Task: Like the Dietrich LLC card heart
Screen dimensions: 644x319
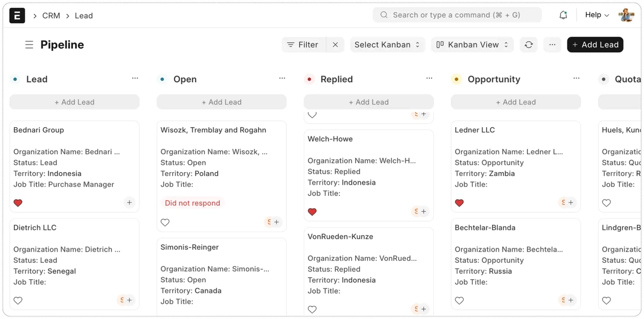Action: pyautogui.click(x=18, y=301)
